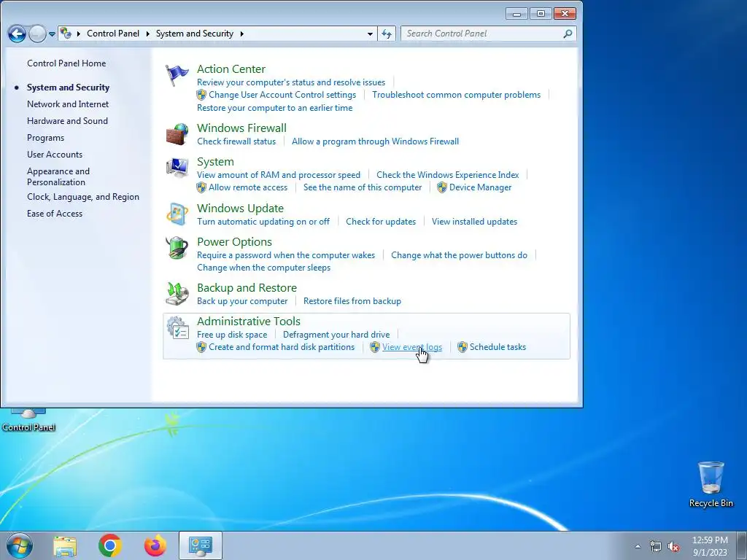Expand arrow after System and Security breadcrumb
Viewport: 747px width, 560px height.
(242, 34)
